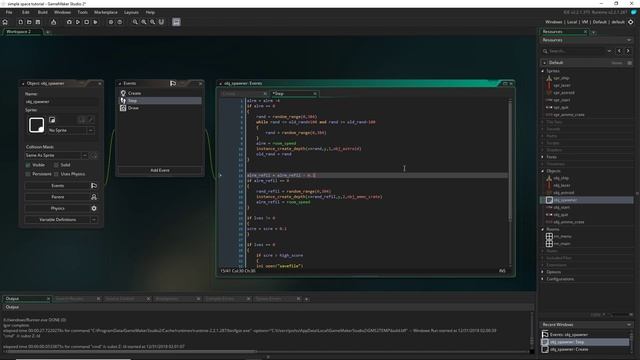
Task: Open Variable Definitions ellipsis
Action: coord(94,220)
